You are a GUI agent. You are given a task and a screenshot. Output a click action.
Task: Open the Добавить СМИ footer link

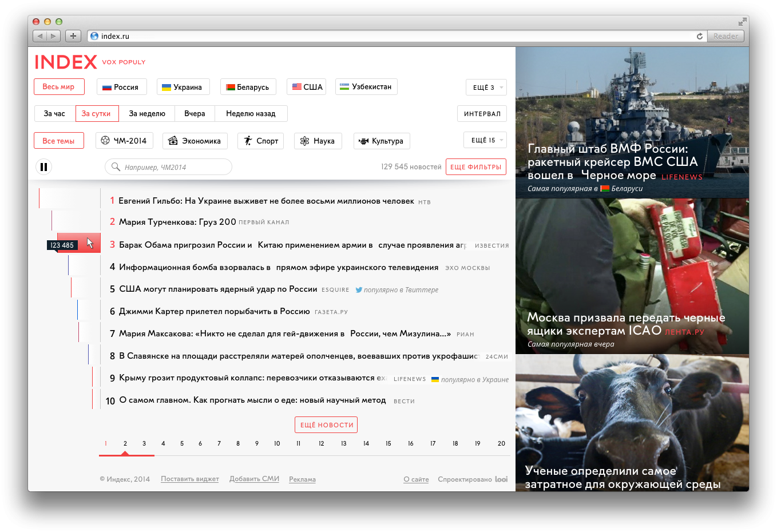click(254, 479)
